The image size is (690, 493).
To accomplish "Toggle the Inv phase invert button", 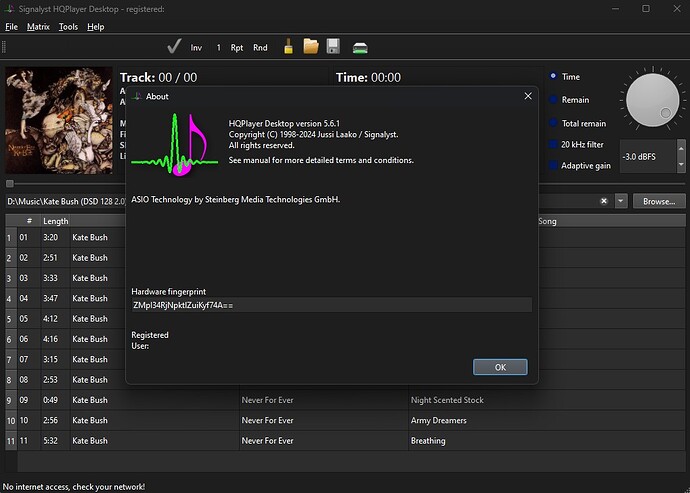I will pyautogui.click(x=196, y=48).
